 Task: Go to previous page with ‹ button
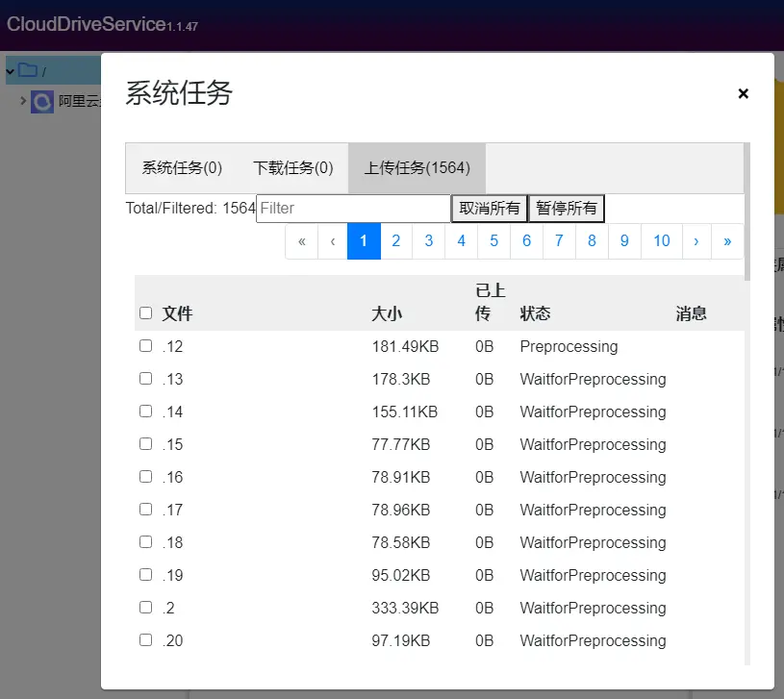click(333, 241)
